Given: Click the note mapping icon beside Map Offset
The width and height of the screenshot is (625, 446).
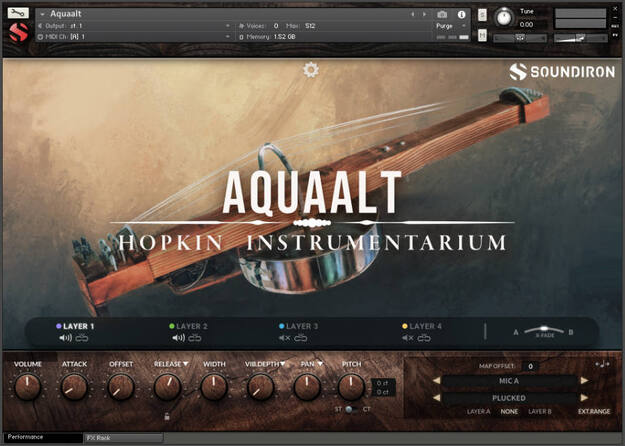Looking at the screenshot, I should [602, 364].
